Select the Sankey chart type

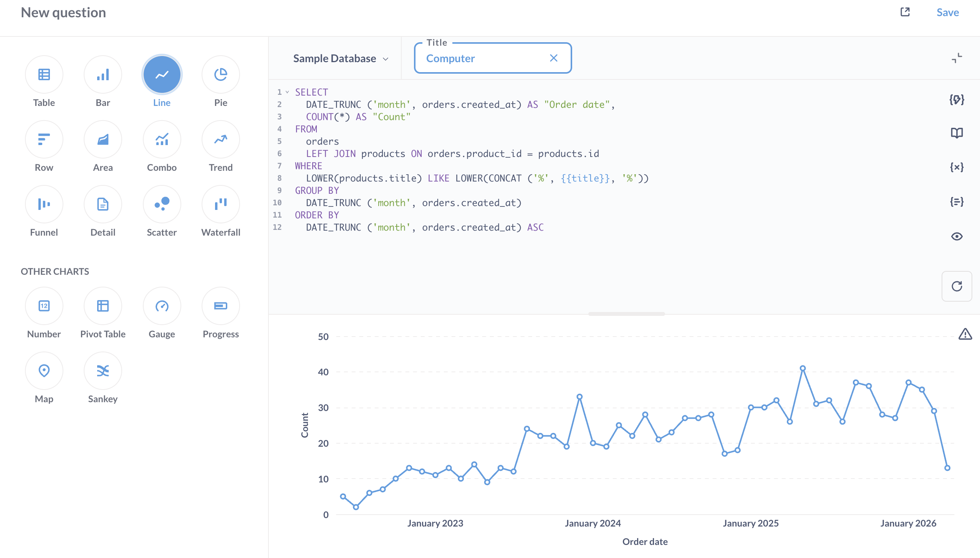pyautogui.click(x=103, y=370)
